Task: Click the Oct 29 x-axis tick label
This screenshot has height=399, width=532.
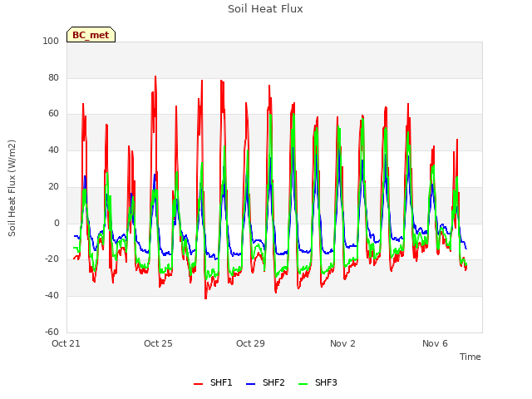Action: [250, 343]
